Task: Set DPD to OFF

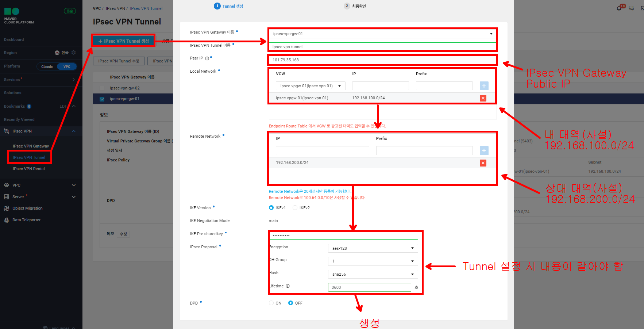Action: [x=290, y=303]
